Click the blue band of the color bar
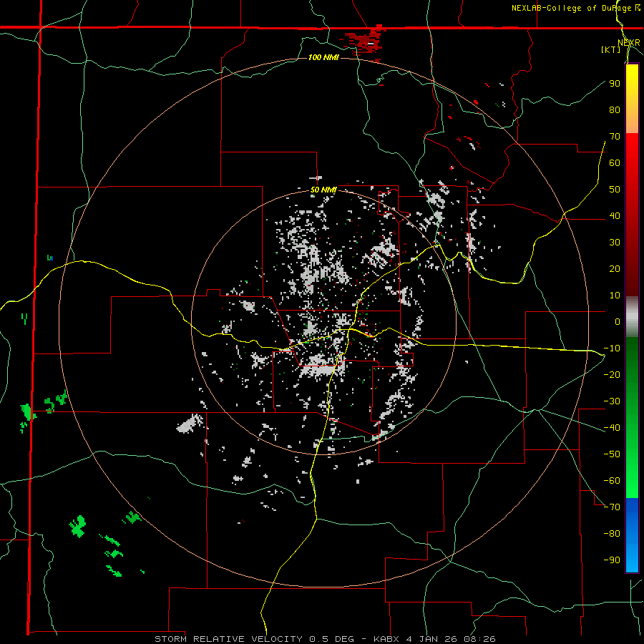644x644 pixels. [x=632, y=535]
